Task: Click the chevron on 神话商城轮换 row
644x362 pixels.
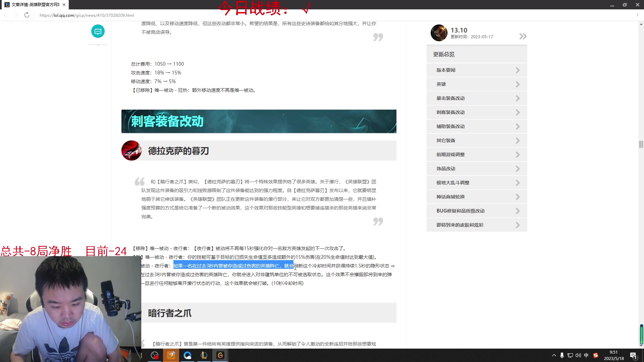Action: click(518, 197)
